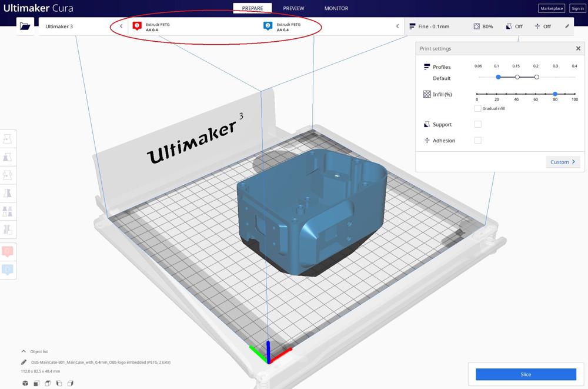This screenshot has width=588, height=389.
Task: Switch to right side view cube icon
Action: tap(70, 383)
